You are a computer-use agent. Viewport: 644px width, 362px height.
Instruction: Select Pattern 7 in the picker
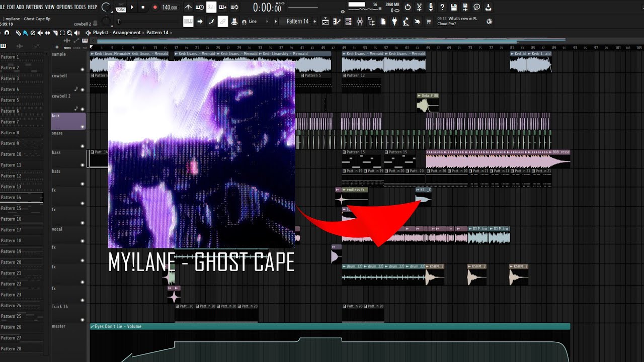click(21, 122)
